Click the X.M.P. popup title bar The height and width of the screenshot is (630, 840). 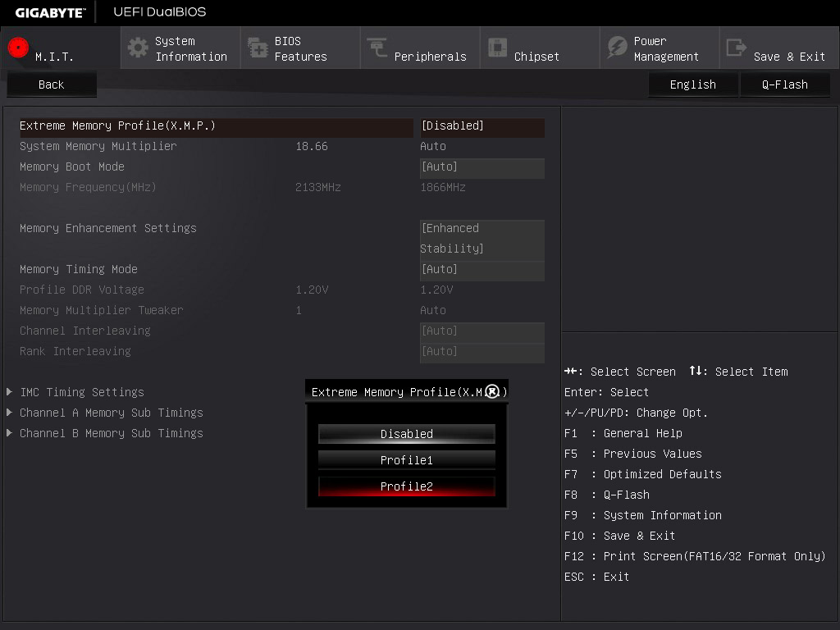click(407, 391)
